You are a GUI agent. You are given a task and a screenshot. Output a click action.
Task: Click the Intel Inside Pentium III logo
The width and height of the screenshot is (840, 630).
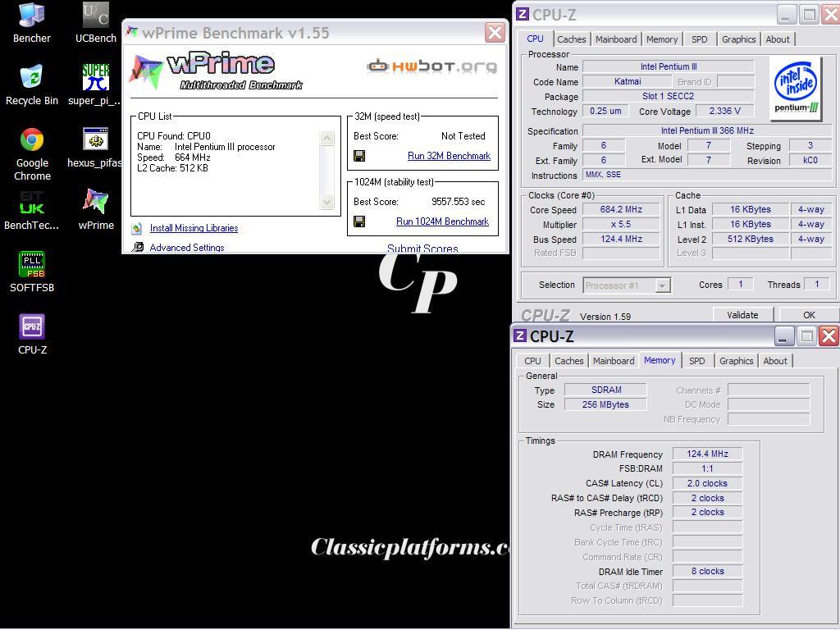coord(796,87)
